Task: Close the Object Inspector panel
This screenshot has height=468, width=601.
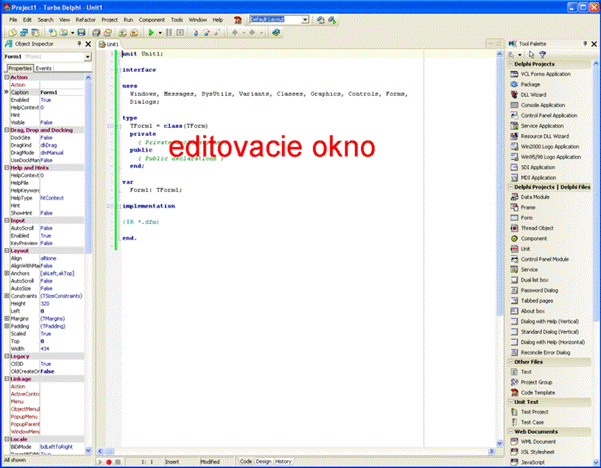Action: (x=88, y=44)
